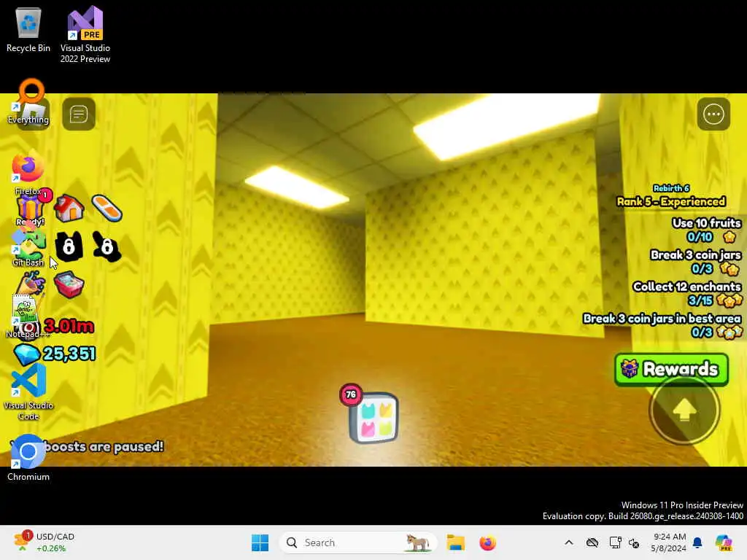Launch the Chromium desktop shortcut

point(28,458)
